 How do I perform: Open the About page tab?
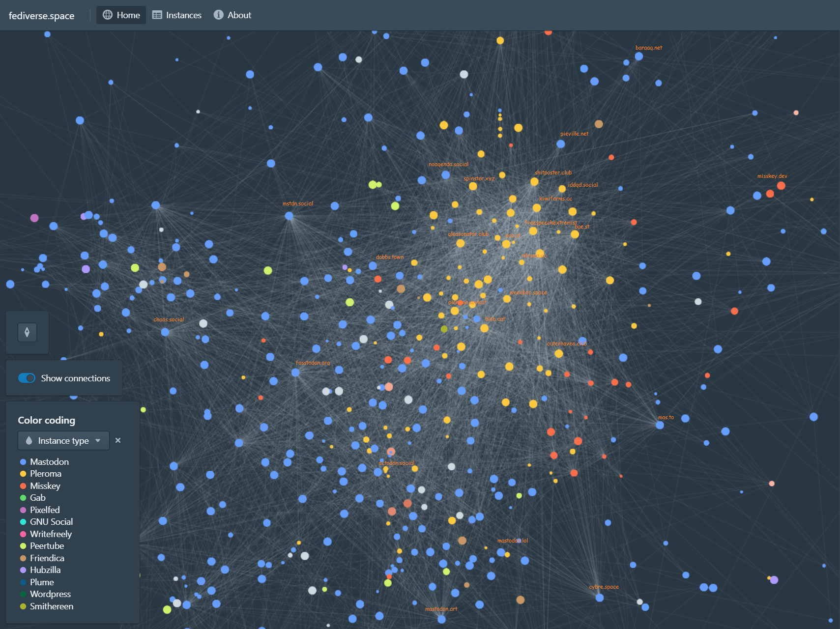point(232,15)
